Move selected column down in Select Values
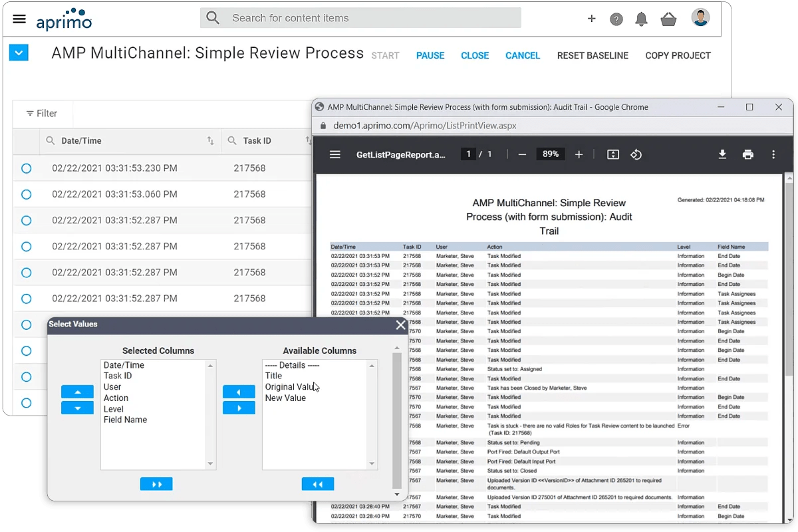The width and height of the screenshot is (798, 532). tap(77, 408)
